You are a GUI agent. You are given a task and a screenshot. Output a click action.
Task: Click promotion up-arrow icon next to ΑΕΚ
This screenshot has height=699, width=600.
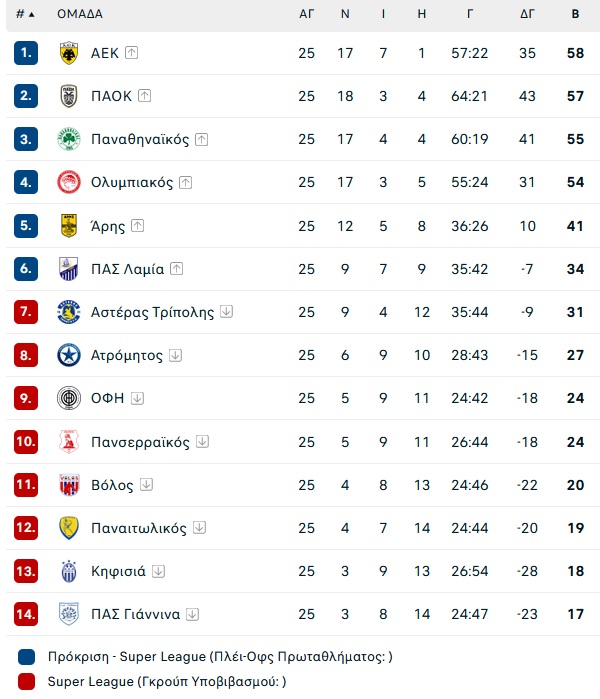coord(131,53)
